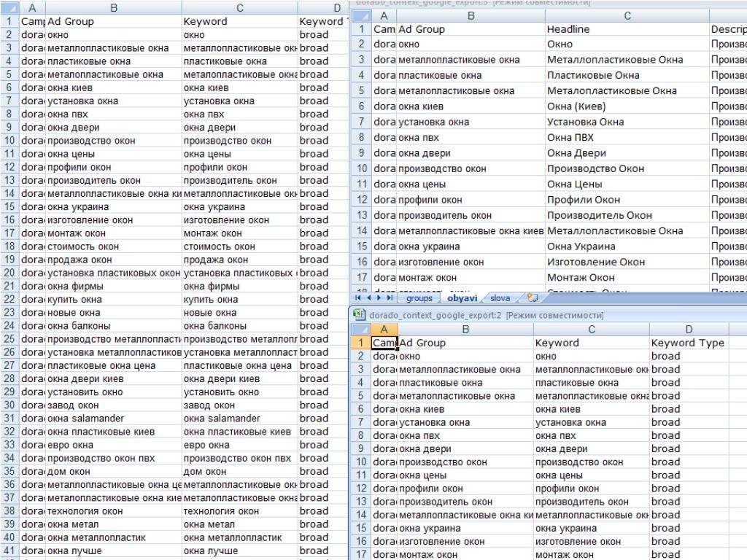Click export:2 window title text to focus it
The height and width of the screenshot is (560, 747).
[x=486, y=315]
